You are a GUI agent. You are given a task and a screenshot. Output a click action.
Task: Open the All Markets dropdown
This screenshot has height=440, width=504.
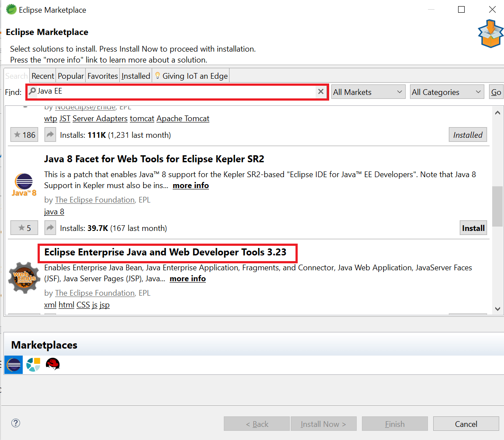click(x=368, y=92)
